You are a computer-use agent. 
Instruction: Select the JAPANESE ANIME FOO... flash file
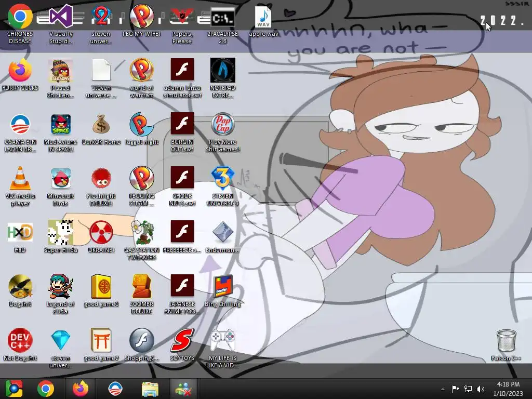point(182,294)
